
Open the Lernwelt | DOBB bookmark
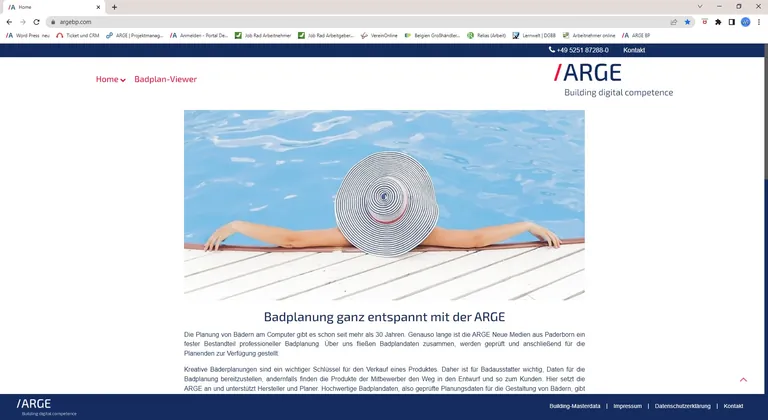click(540, 35)
